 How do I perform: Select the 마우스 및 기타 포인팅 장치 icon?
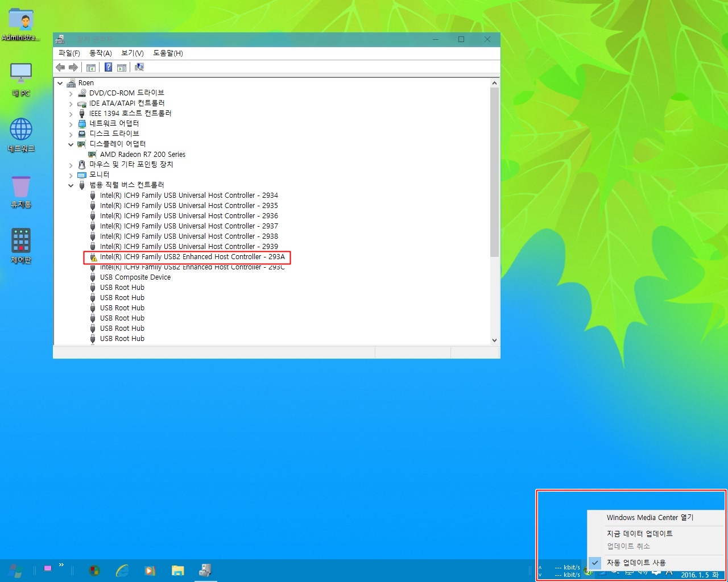click(82, 165)
